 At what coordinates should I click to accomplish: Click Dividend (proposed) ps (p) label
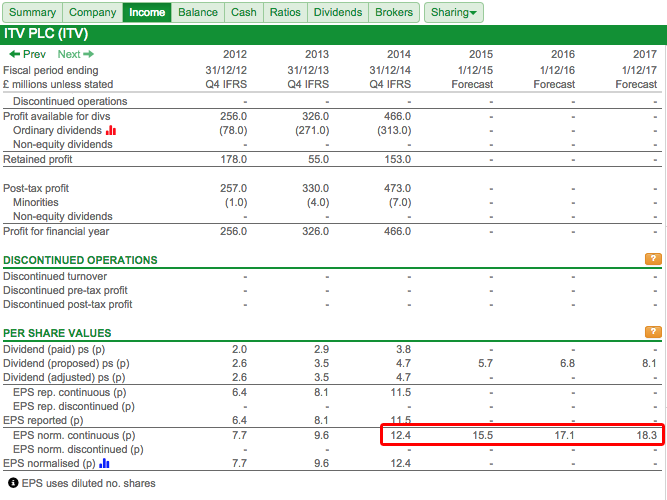tap(66, 363)
